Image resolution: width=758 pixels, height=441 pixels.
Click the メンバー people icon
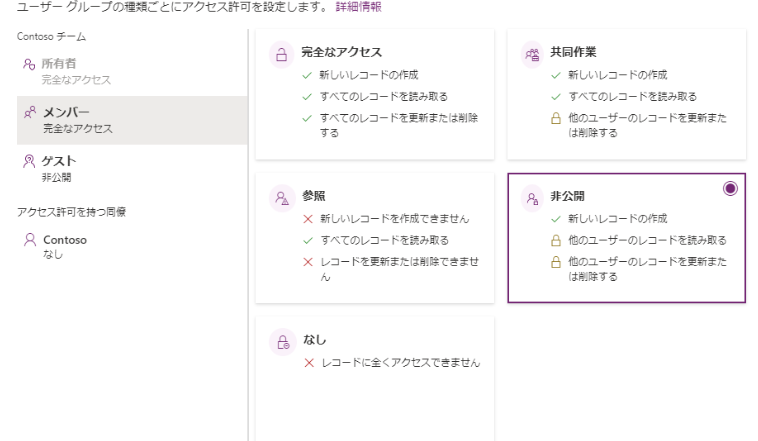coord(29,112)
